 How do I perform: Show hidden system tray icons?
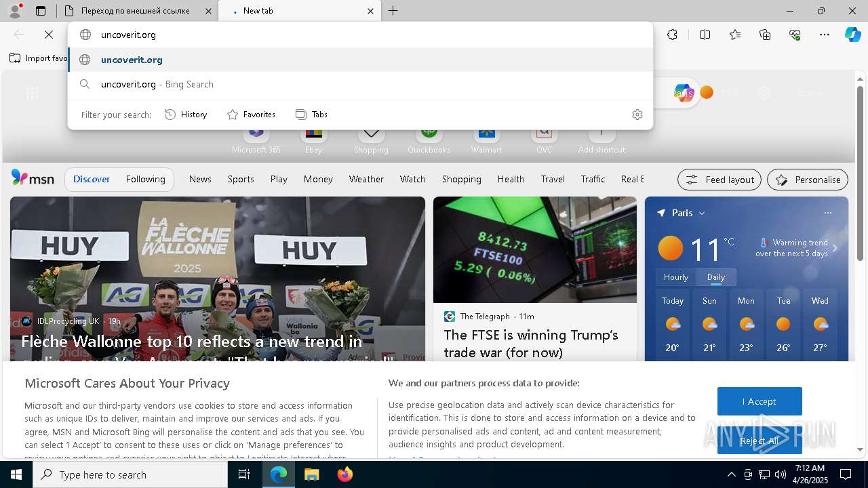(x=731, y=474)
